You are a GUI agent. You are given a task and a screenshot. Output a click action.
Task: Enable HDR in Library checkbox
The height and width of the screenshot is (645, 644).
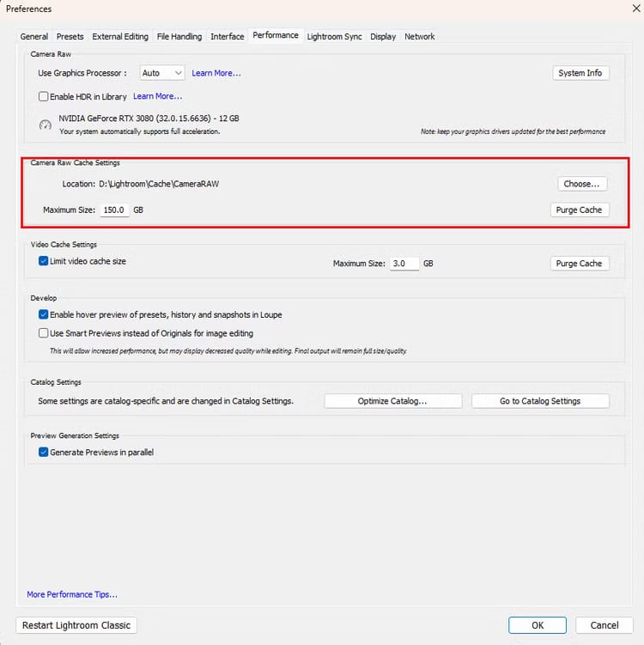(43, 96)
